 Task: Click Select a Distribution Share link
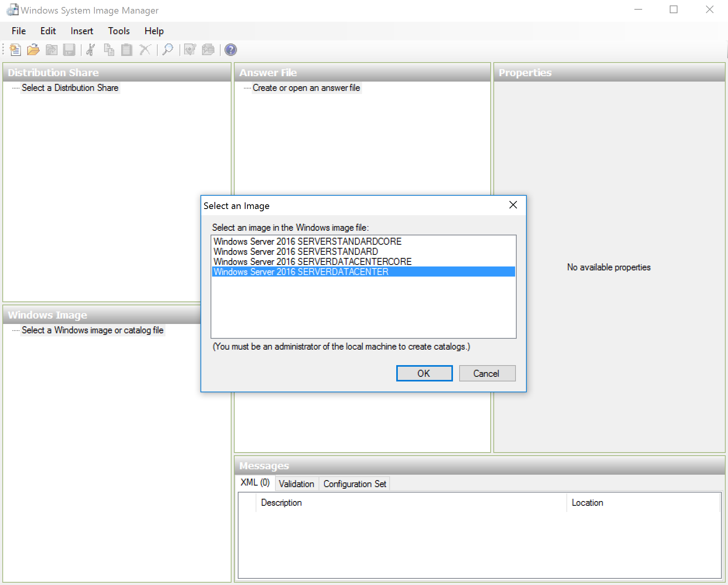coord(70,88)
